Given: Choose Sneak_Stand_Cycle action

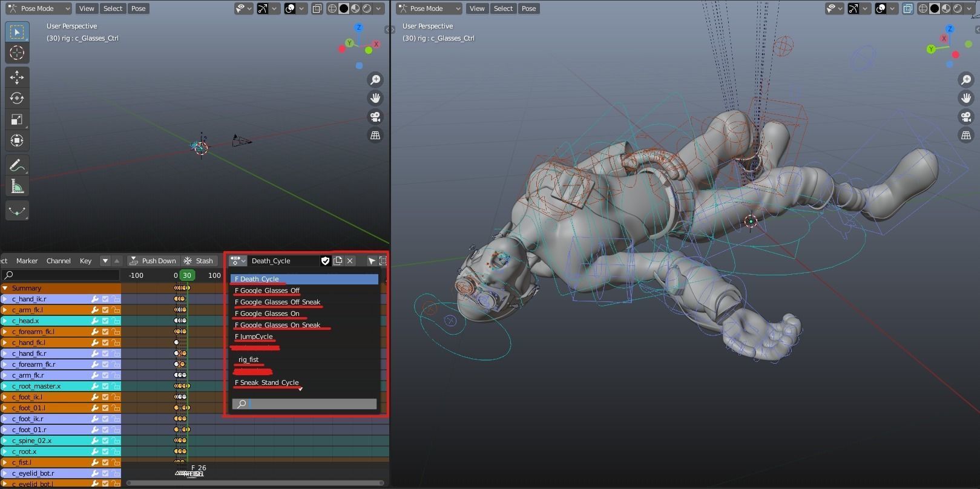Looking at the screenshot, I should point(304,382).
